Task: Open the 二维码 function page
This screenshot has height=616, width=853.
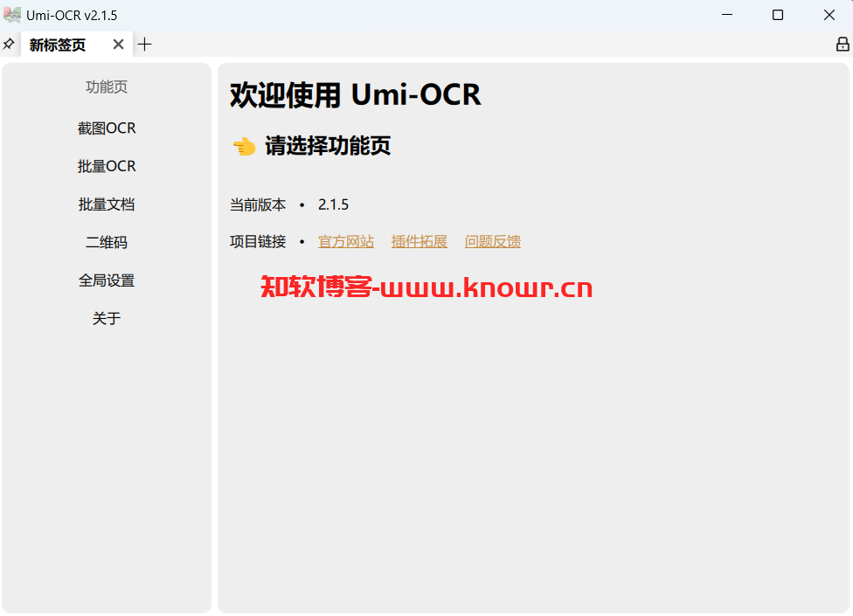Action: [x=107, y=243]
